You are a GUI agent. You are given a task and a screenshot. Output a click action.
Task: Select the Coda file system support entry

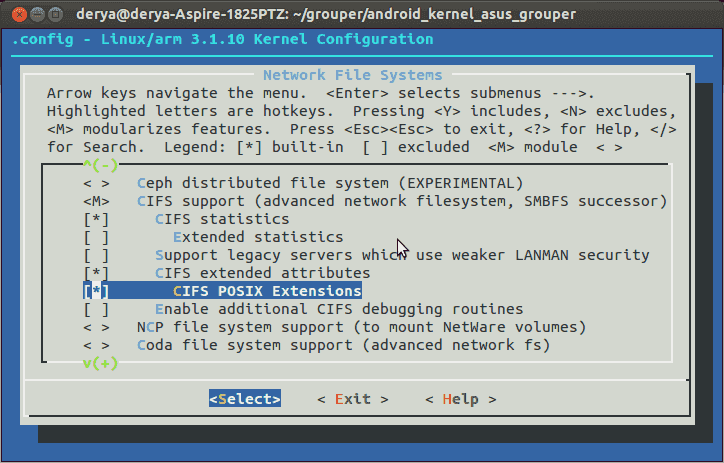[x=344, y=345]
